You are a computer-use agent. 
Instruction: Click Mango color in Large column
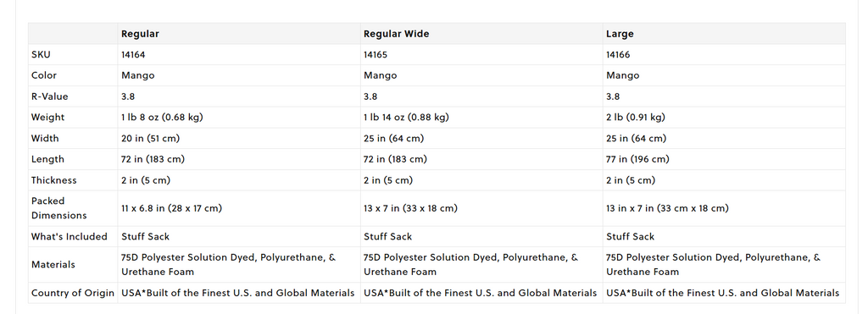point(622,75)
